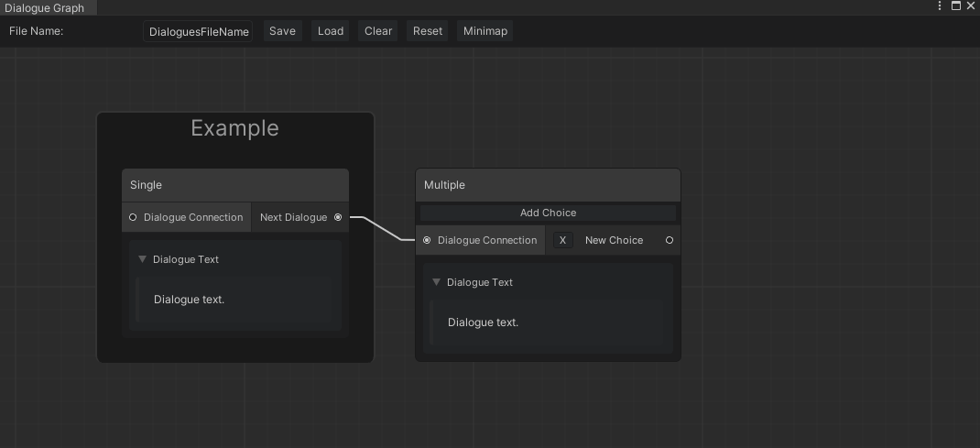Open the window's three-dot options menu

point(940,6)
